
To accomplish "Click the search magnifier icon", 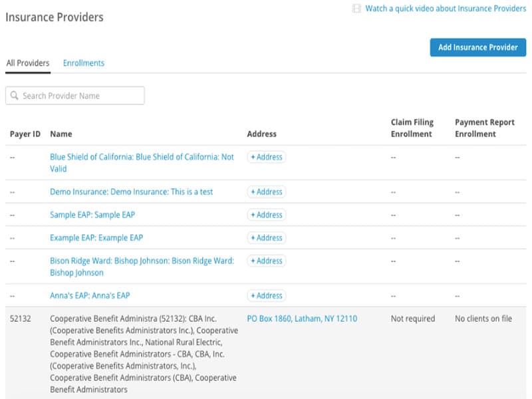I will (x=14, y=96).
